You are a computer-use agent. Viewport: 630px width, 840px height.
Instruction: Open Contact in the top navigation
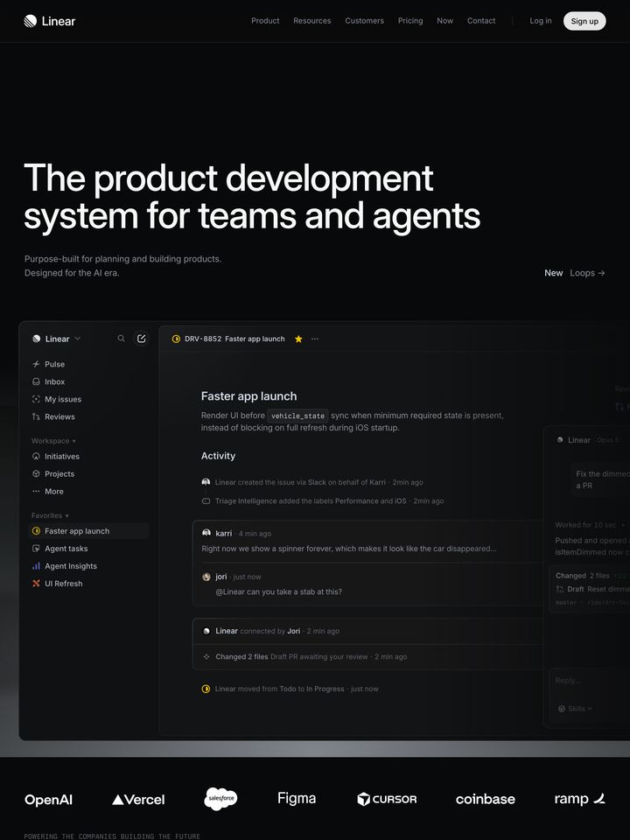click(x=481, y=21)
